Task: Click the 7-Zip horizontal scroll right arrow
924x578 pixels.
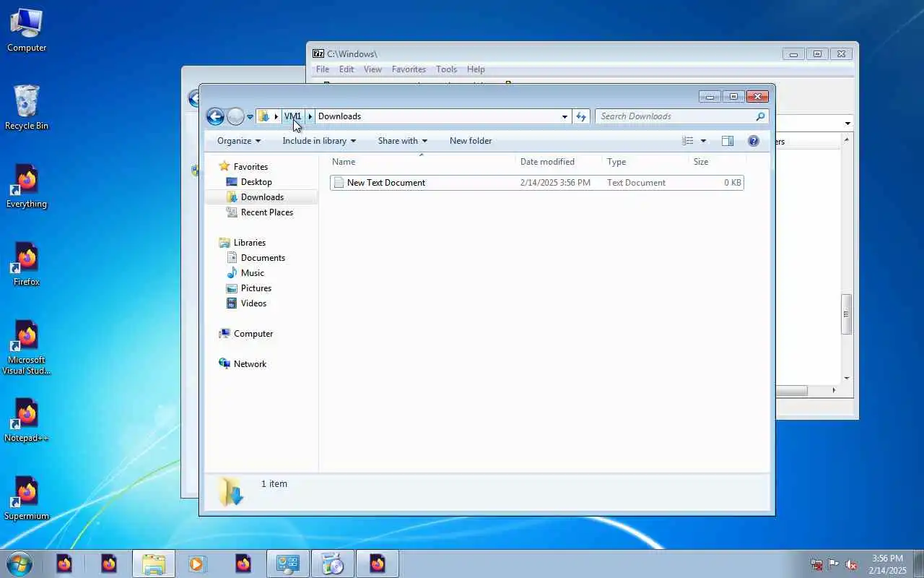Action: tap(834, 390)
